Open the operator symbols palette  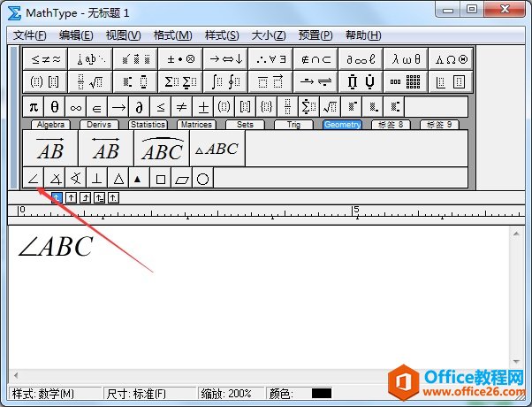[x=180, y=59]
